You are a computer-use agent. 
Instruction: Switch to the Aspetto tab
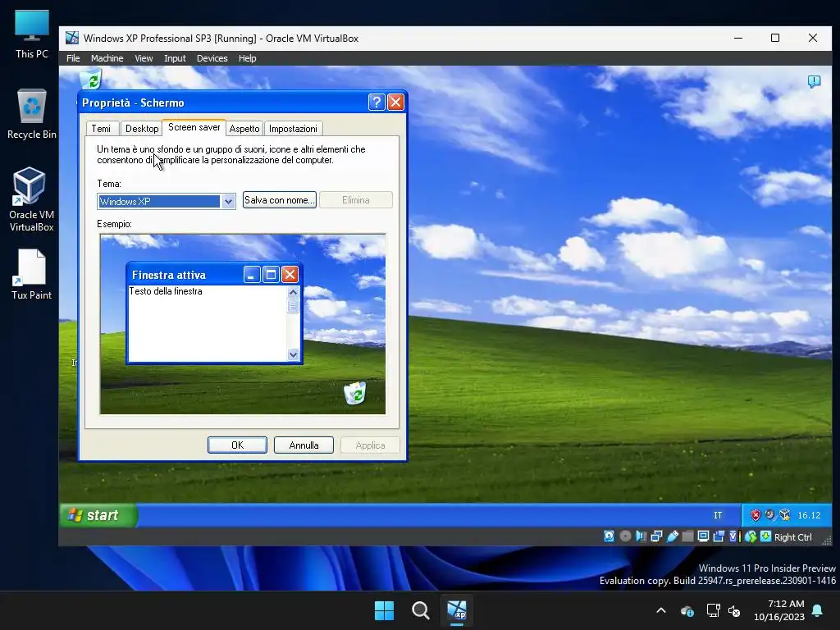click(244, 129)
